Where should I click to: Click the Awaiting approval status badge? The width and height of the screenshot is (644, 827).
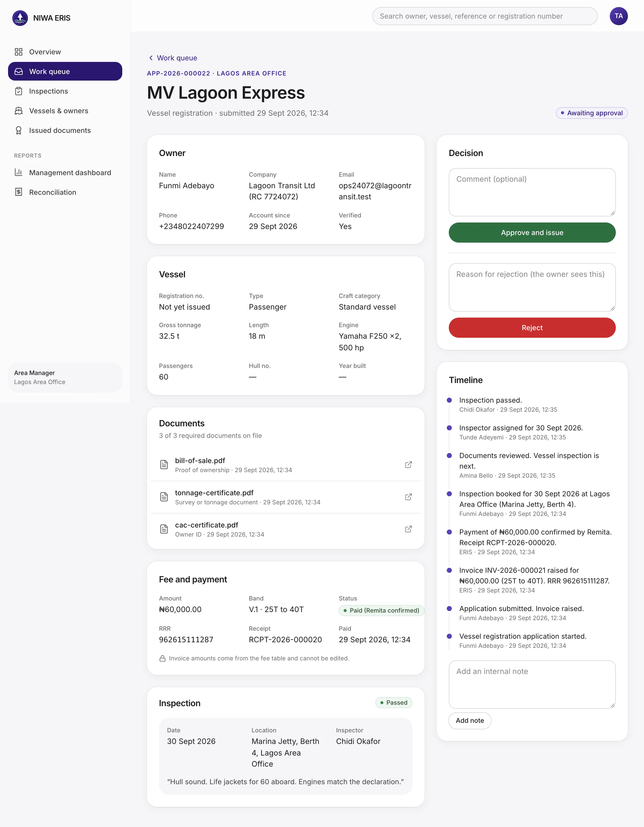591,113
